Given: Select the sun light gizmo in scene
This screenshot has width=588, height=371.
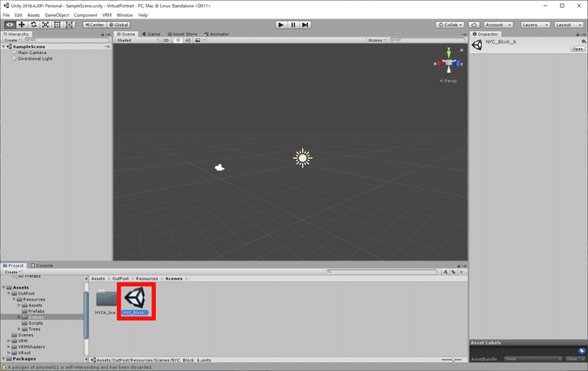Looking at the screenshot, I should point(303,158).
